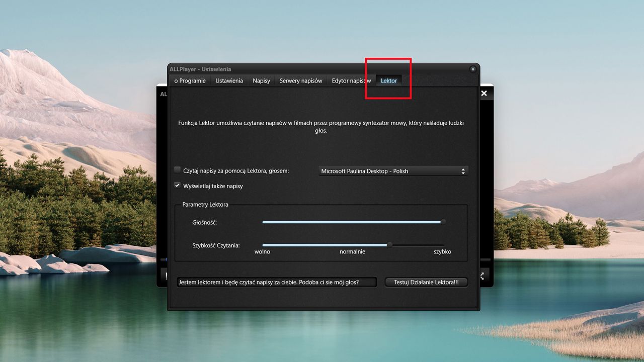Close the settings dialog with the round button
This screenshot has width=644, height=362.
pyautogui.click(x=473, y=69)
